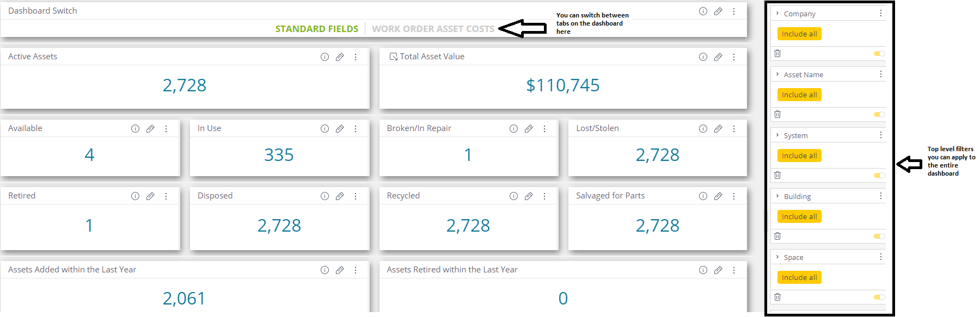Click the 2,061 Assets Added value

tap(184, 298)
